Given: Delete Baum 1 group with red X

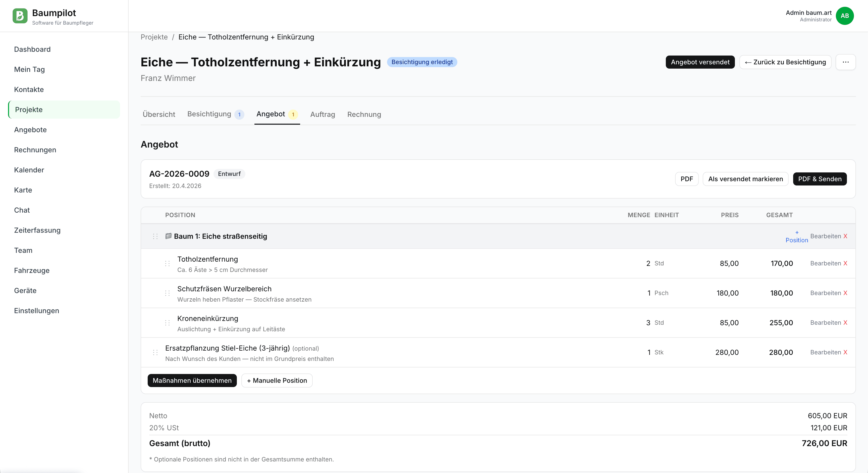Looking at the screenshot, I should tap(845, 236).
